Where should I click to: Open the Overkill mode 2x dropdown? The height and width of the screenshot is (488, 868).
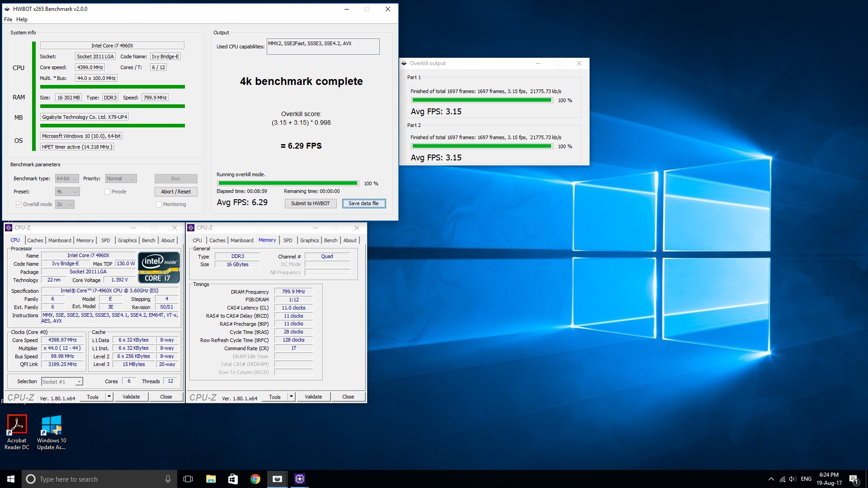[x=65, y=204]
